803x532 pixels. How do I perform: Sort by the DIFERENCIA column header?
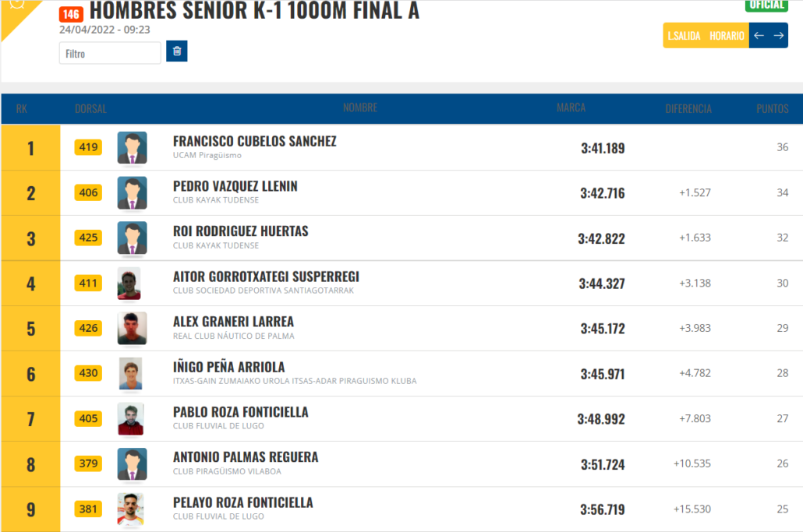tap(688, 108)
